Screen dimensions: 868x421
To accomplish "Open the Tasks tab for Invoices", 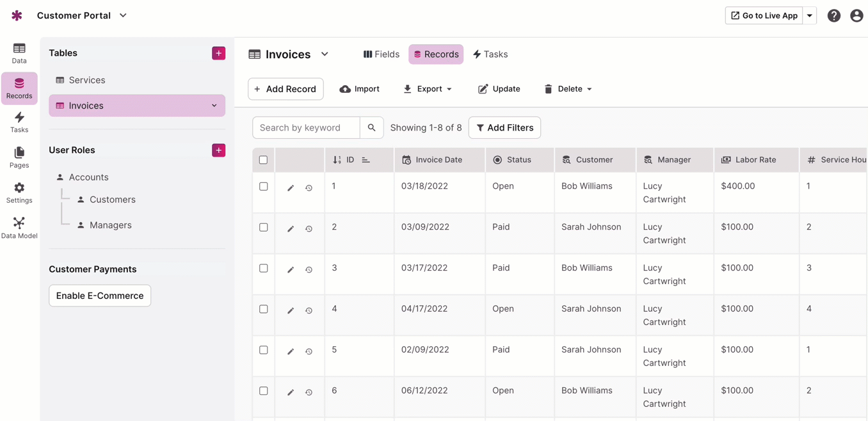I will click(x=490, y=54).
